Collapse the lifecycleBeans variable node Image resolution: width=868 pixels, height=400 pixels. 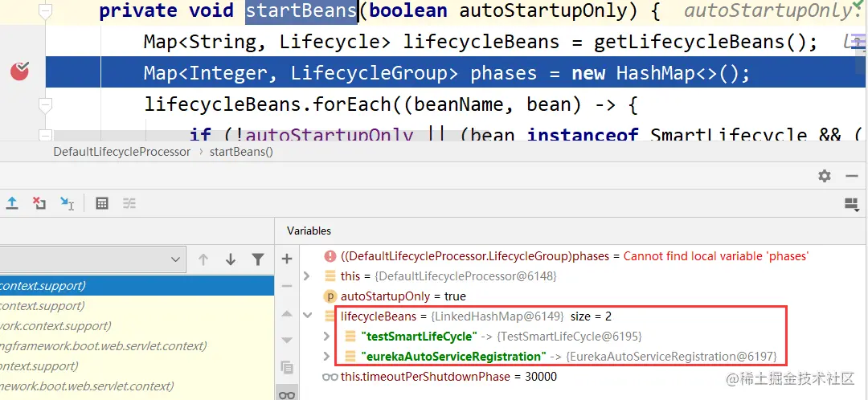[307, 316]
